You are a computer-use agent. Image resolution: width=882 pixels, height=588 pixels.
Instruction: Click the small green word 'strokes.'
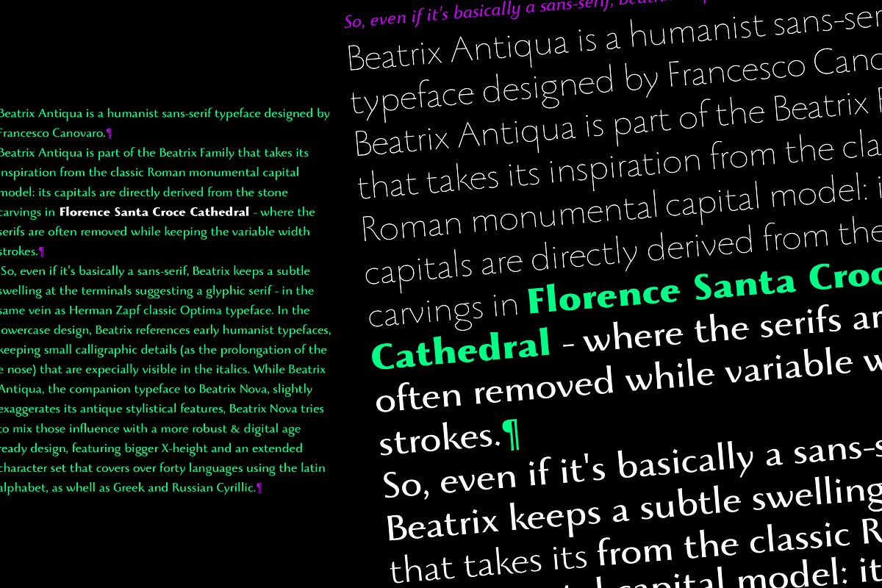click(19, 252)
